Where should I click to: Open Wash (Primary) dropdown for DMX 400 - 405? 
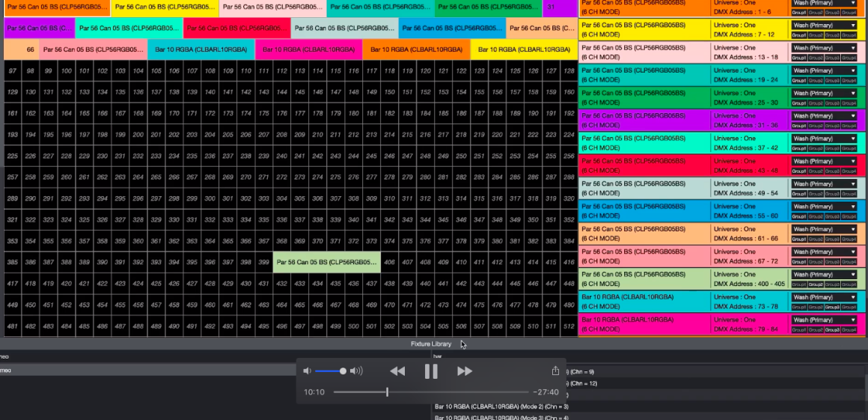tap(824, 275)
